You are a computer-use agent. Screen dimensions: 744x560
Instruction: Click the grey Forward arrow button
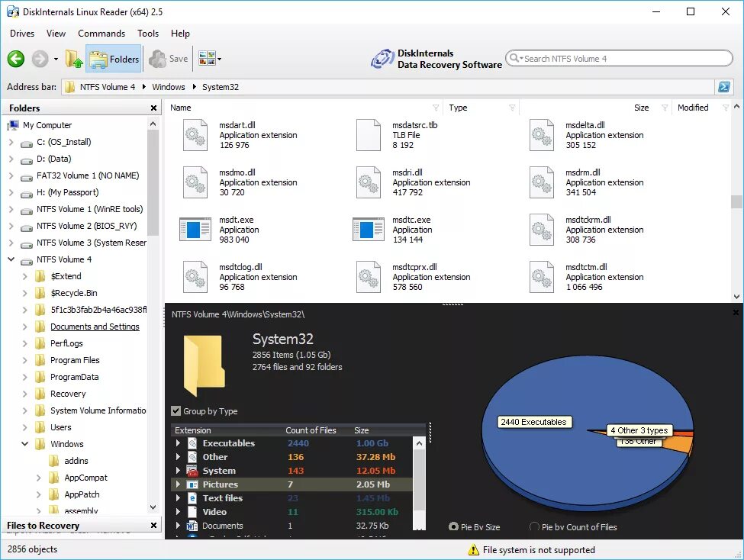click(40, 59)
